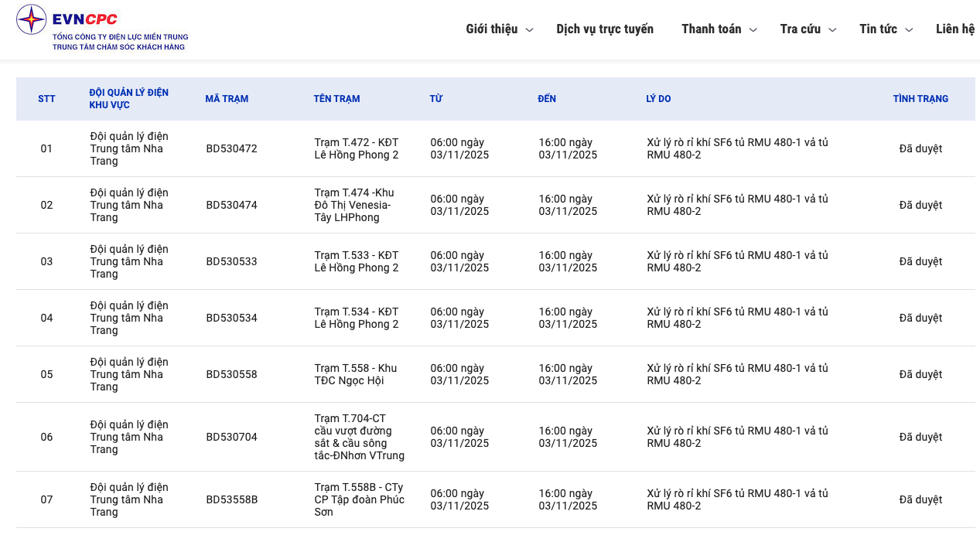Screen dimensions: 980x535
Task: Open the Tin tức chevron
Action: (x=909, y=30)
